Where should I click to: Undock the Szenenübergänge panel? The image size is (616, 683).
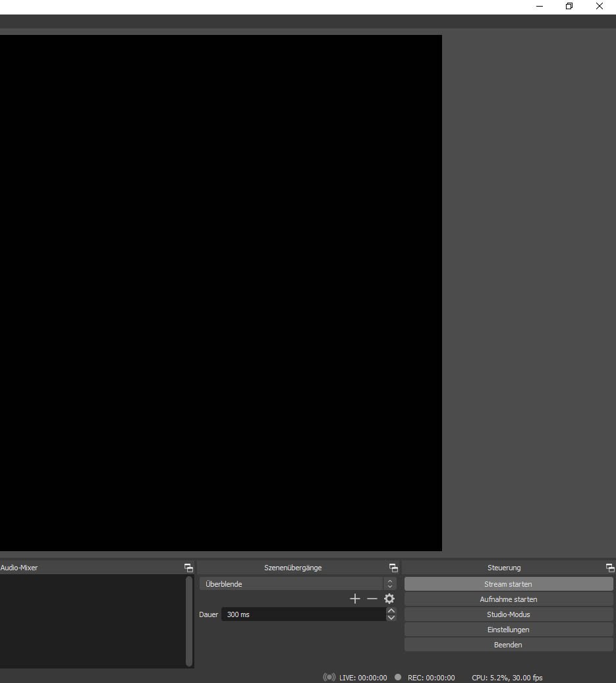pos(393,568)
